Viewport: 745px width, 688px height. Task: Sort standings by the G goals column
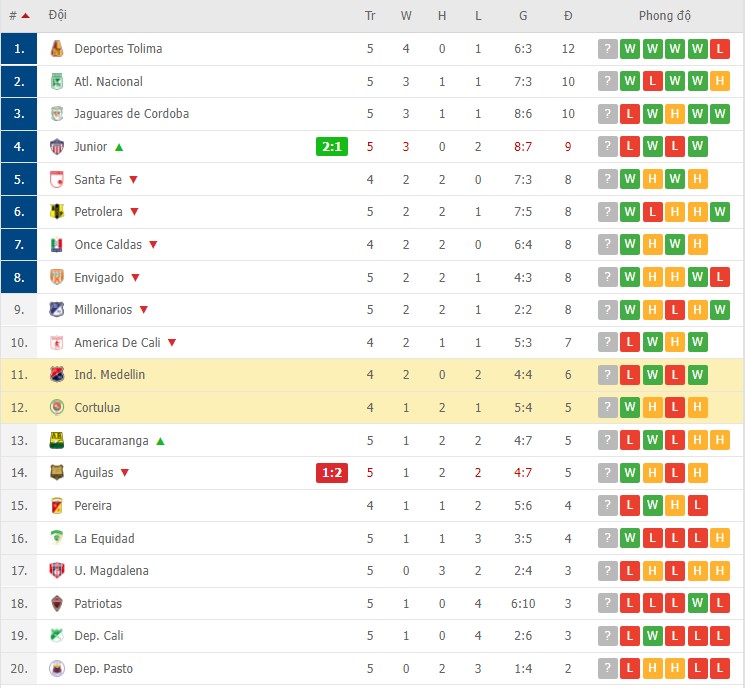[523, 16]
